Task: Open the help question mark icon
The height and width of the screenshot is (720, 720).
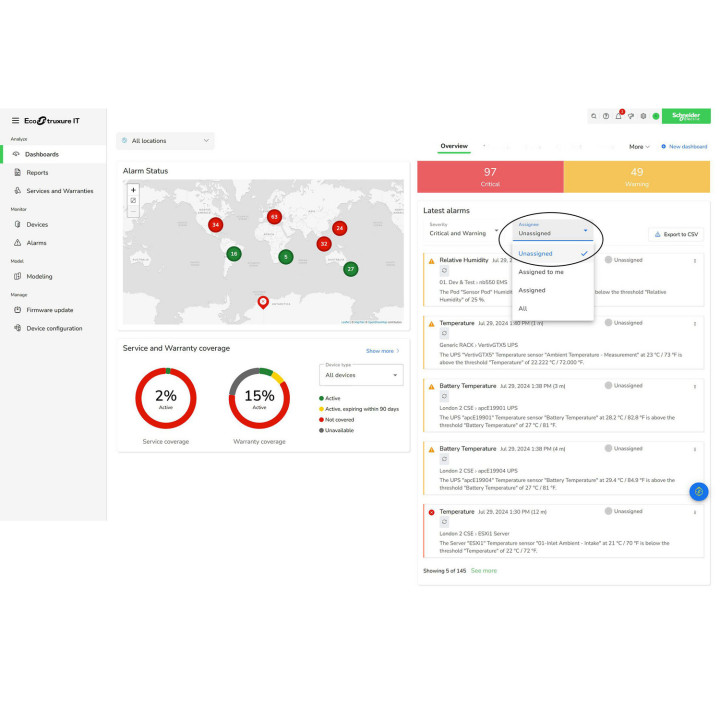Action: click(x=606, y=116)
